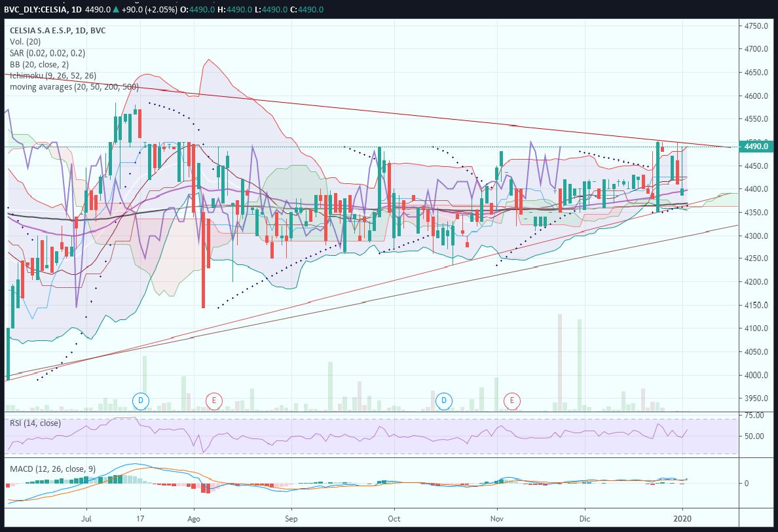
Task: Click the O:4490.0 open value in header
Action: [x=198, y=9]
